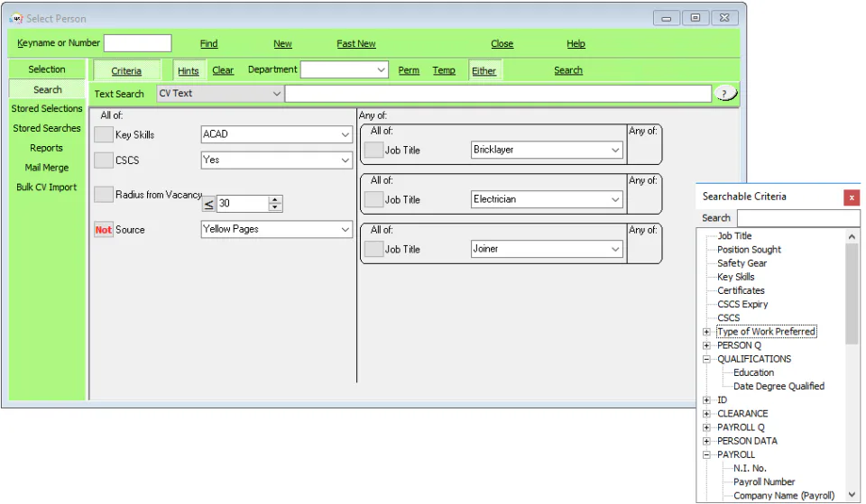The width and height of the screenshot is (866, 504).
Task: Open the CV Text search type dropdown
Action: 276,94
